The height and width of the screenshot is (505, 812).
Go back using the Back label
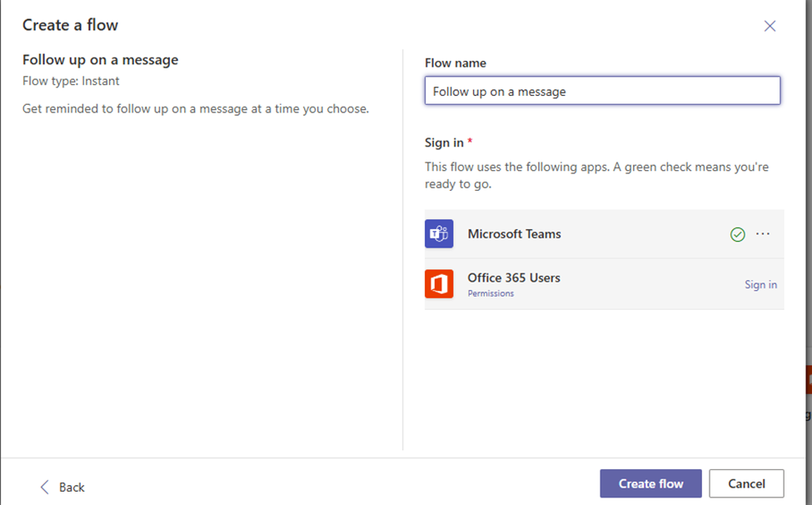(72, 487)
